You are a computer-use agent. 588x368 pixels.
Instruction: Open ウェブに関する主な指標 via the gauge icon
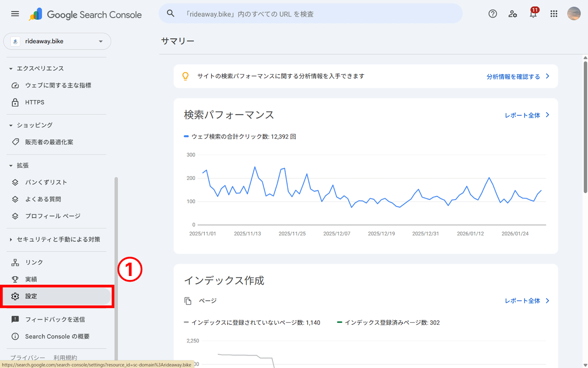15,85
